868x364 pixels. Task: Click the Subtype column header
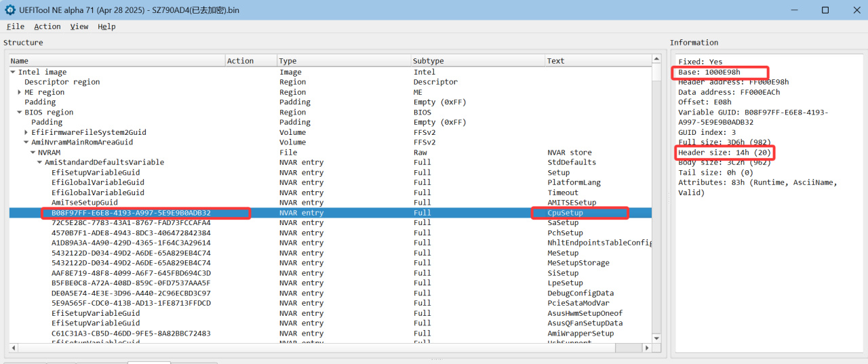[478, 61]
